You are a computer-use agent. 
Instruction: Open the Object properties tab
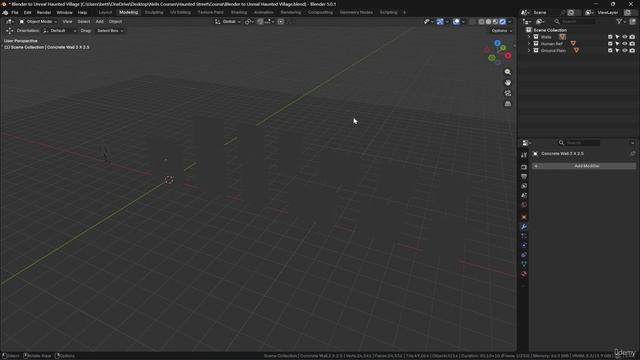tap(524, 217)
